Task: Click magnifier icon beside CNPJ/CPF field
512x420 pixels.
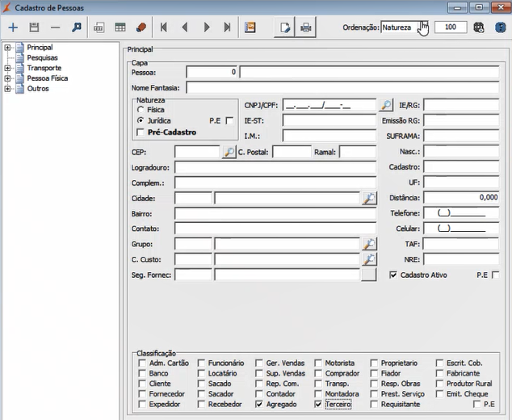Action: coord(386,105)
